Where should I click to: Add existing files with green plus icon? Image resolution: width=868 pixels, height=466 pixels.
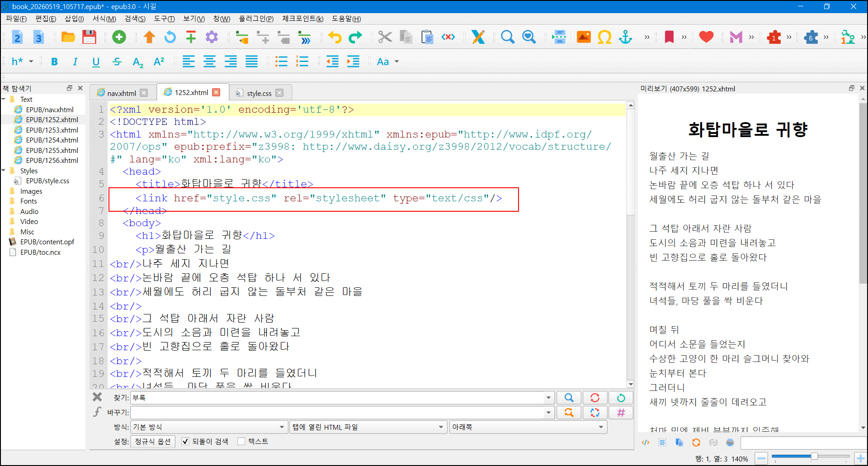click(119, 37)
